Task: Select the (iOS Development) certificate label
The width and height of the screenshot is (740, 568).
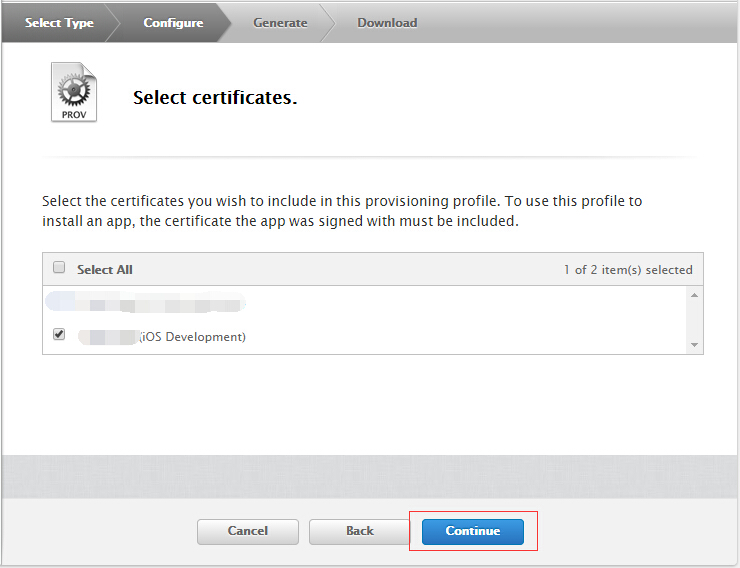Action: click(193, 337)
